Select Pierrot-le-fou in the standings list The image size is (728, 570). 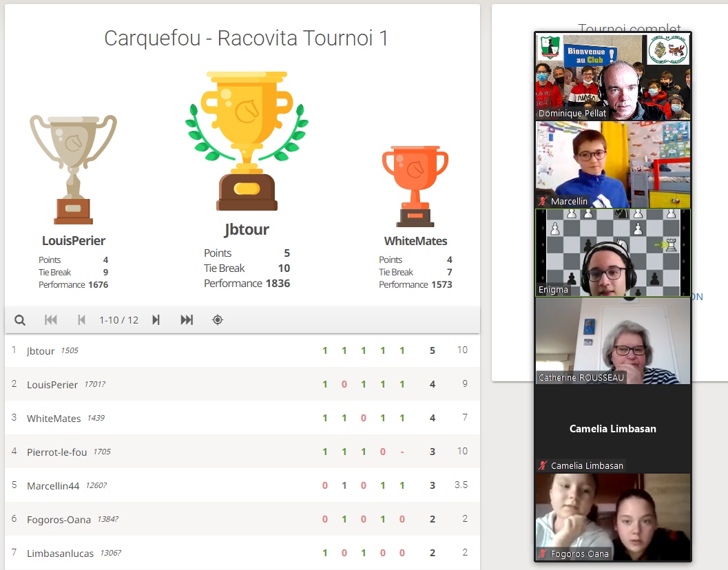(x=57, y=452)
